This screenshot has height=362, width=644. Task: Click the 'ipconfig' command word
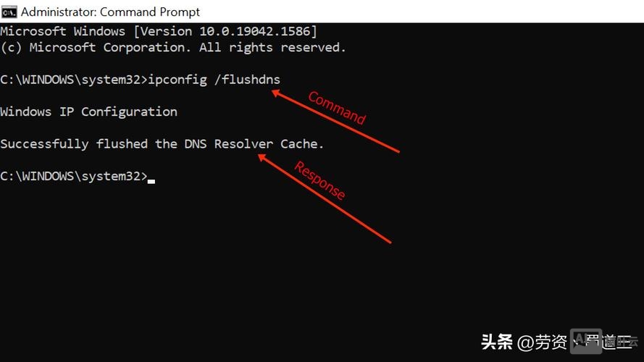[x=177, y=80]
